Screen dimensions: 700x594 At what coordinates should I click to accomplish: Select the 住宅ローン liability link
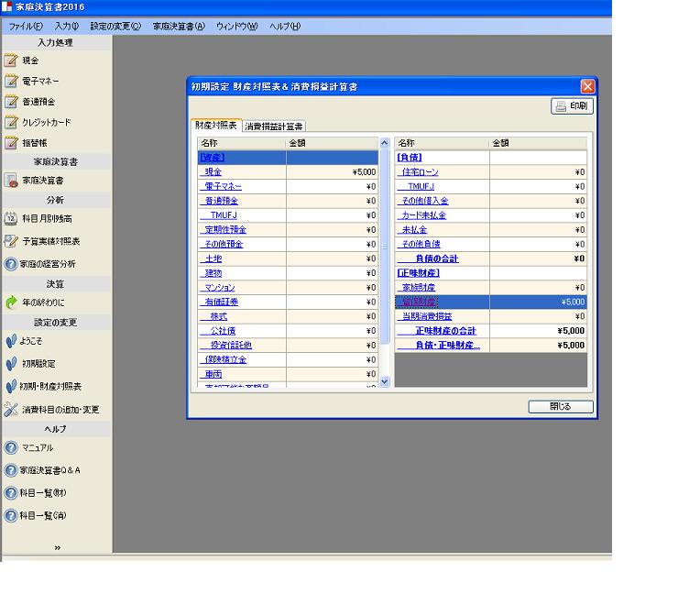421,171
